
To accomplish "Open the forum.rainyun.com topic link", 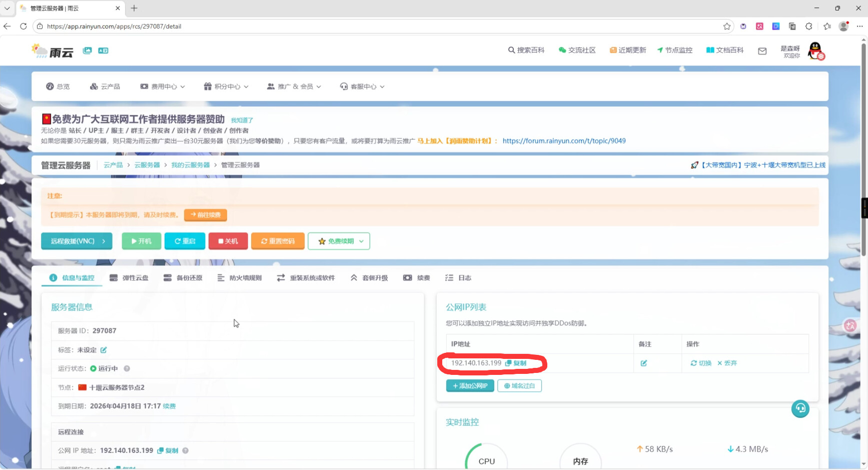I will click(x=564, y=141).
